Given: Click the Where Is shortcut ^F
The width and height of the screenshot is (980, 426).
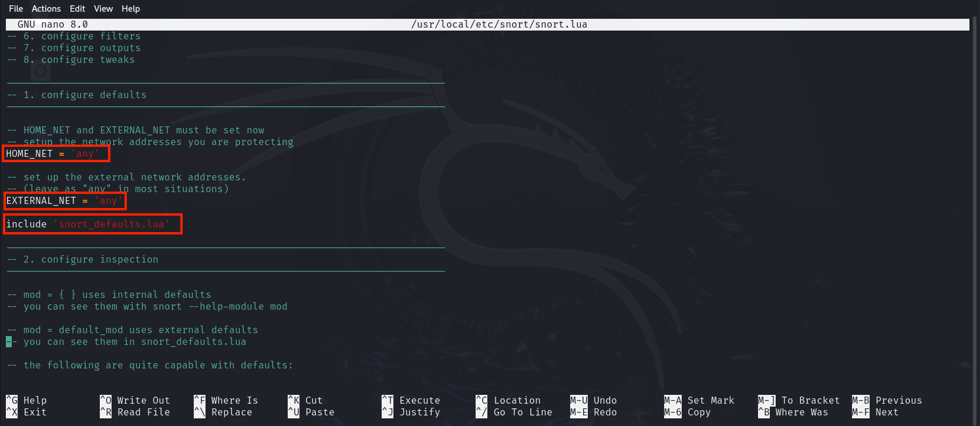Looking at the screenshot, I should [x=226, y=400].
